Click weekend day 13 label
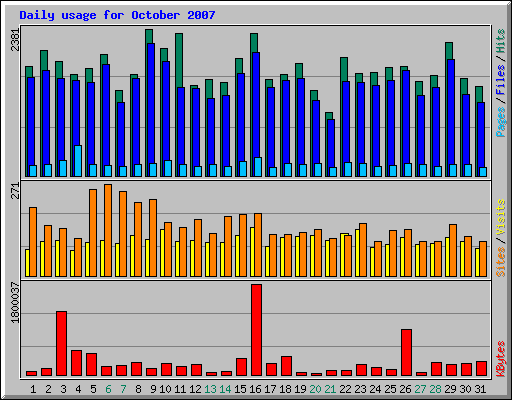Screen dimensions: 512x400 pyautogui.click(x=210, y=389)
